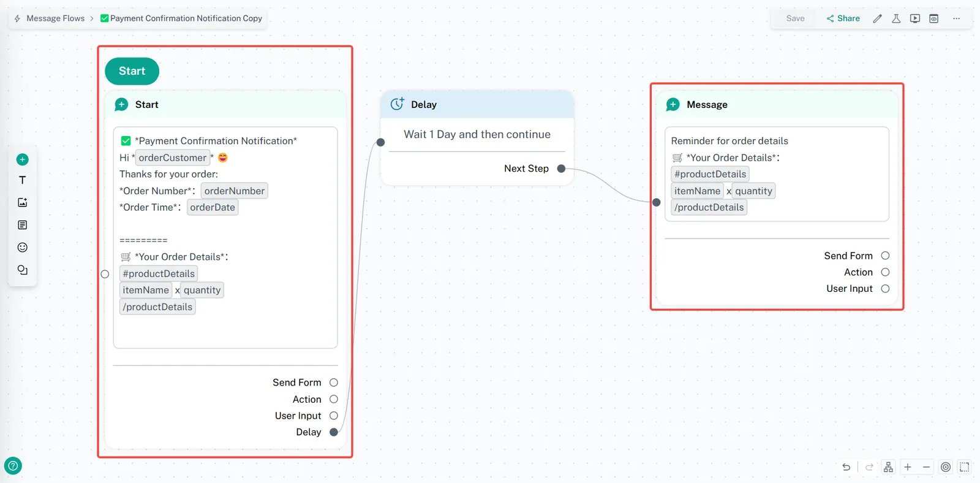The width and height of the screenshot is (980, 483).
Task: Select Action connector in Message node
Action: pos(885,272)
